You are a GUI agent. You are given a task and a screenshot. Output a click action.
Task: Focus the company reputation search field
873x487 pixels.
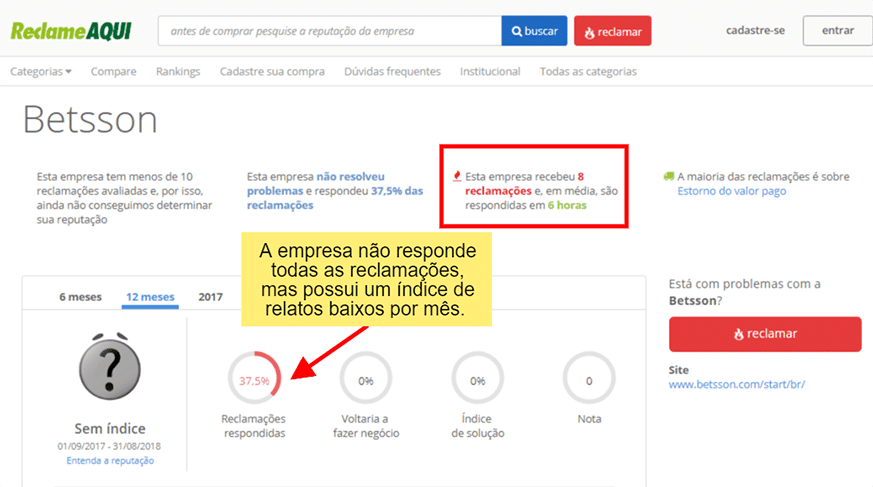point(330,31)
